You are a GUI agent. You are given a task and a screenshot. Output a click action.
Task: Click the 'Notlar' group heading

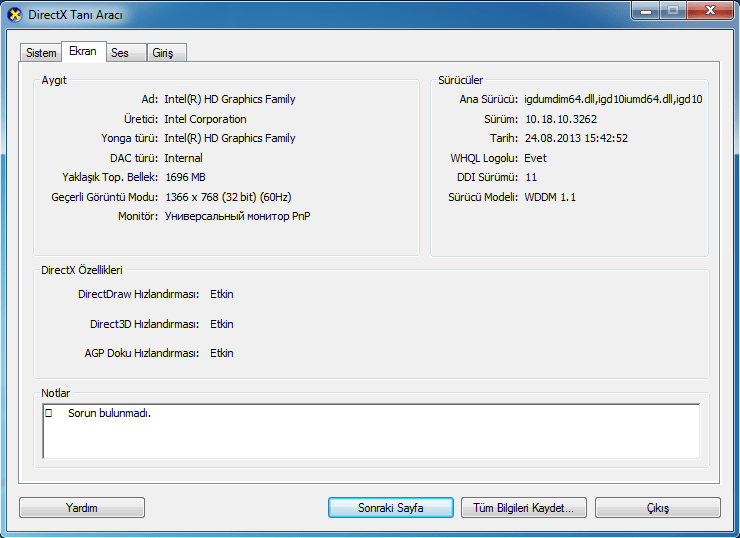(55, 393)
